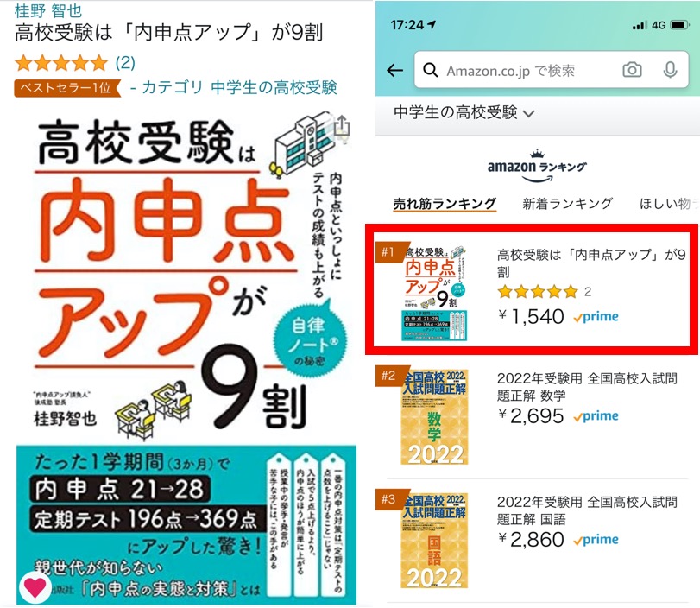Click the Amazon ランキング crown logo
This screenshot has height=608, width=700.
point(537,166)
